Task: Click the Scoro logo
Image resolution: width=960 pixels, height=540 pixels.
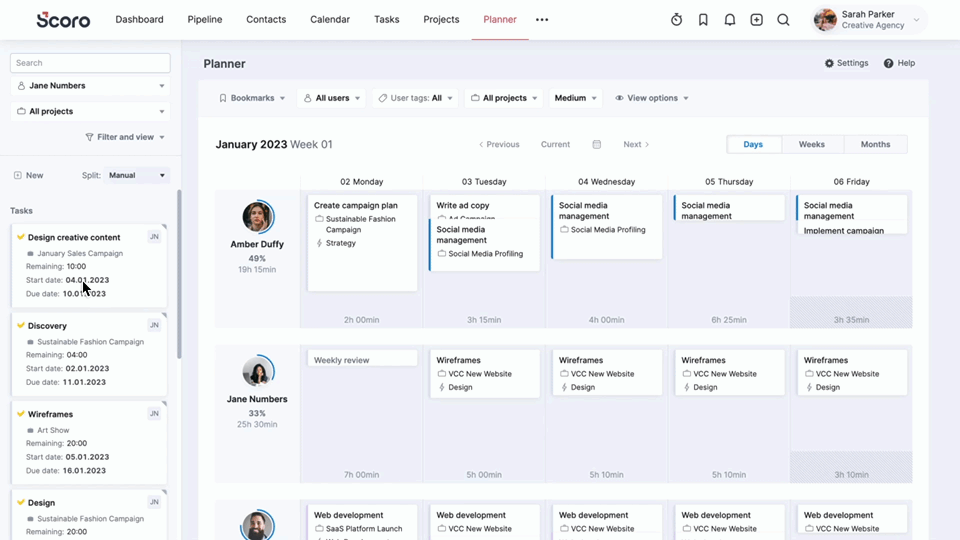Action: [63, 20]
